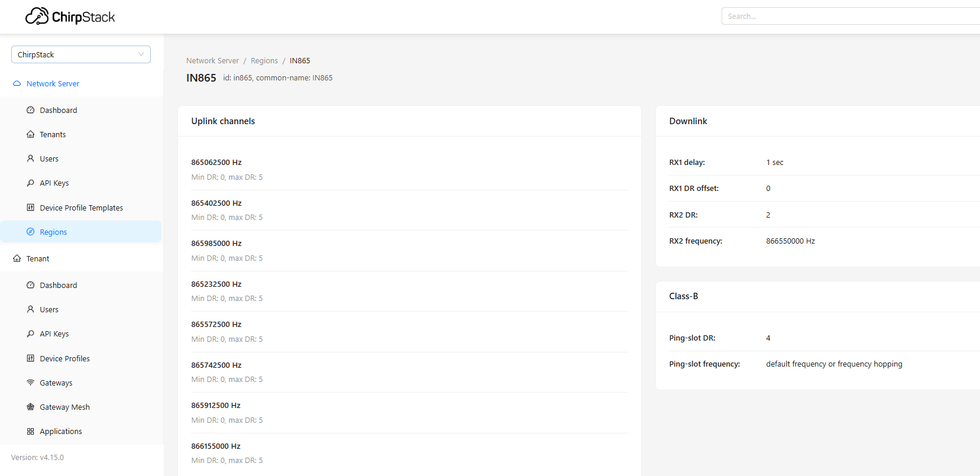
Task: Click the Gateways wifi icon
Action: tap(31, 383)
